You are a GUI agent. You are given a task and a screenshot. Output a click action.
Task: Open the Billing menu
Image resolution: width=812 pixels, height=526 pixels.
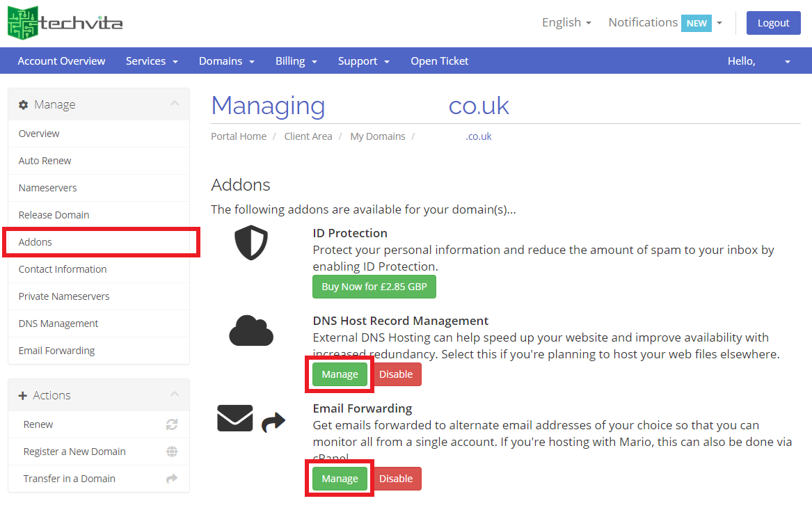[x=296, y=61]
